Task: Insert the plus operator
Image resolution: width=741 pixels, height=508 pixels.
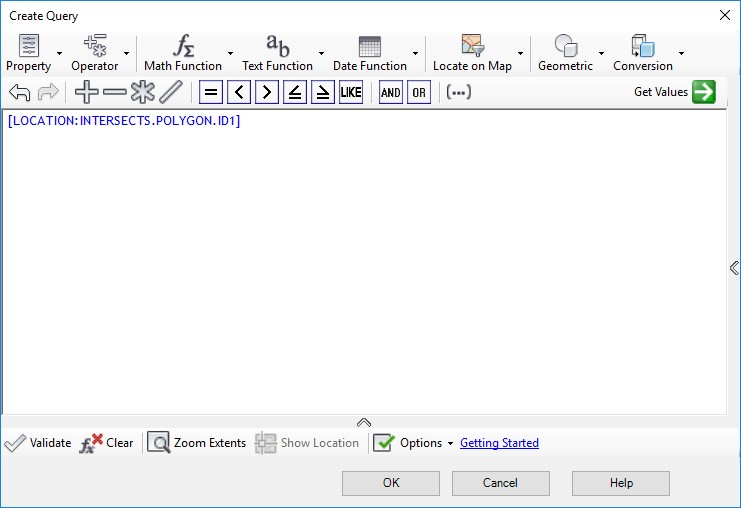Action: click(87, 92)
